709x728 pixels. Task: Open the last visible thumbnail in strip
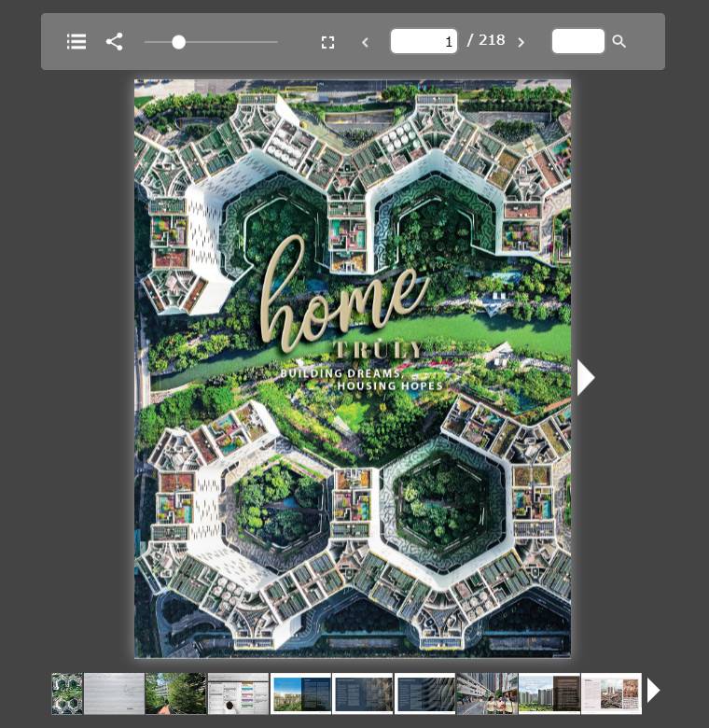point(611,693)
